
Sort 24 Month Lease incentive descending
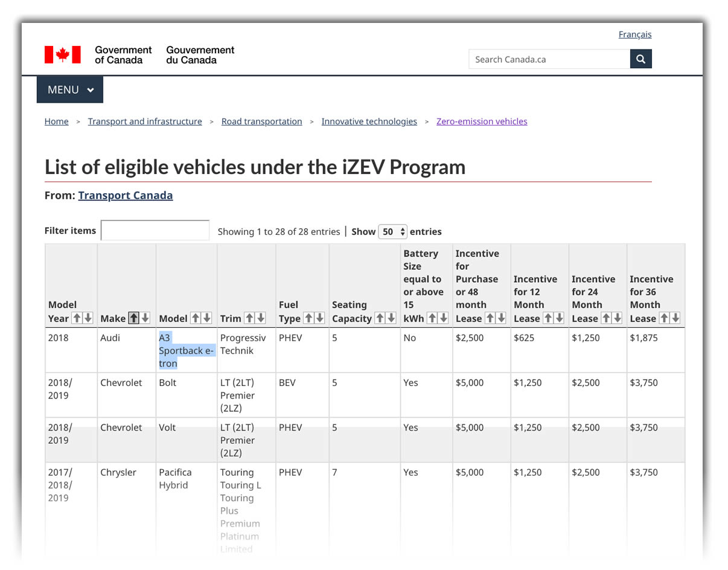pyautogui.click(x=618, y=318)
